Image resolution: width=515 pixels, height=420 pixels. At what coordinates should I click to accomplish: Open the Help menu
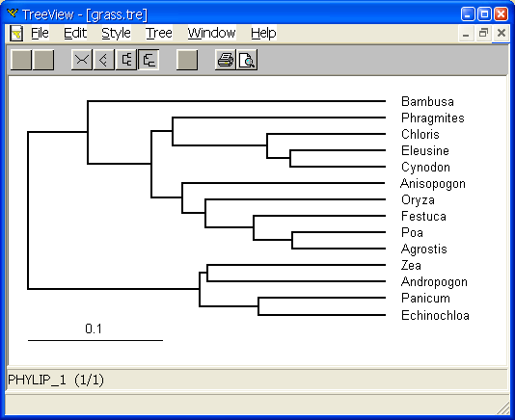coord(263,33)
